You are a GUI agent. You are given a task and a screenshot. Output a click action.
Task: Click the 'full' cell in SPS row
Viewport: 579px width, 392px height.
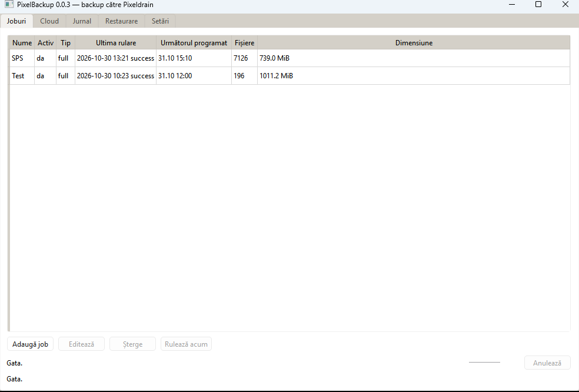(66, 58)
